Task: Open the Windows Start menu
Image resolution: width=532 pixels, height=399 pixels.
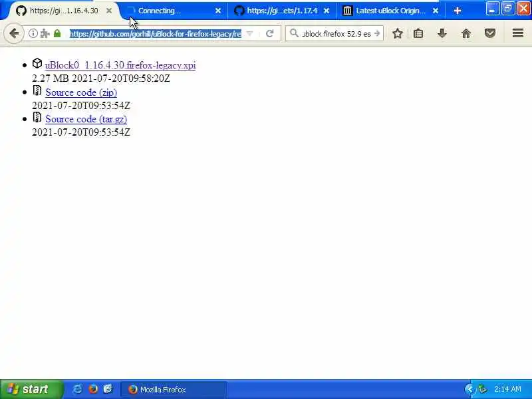Action: 31,389
